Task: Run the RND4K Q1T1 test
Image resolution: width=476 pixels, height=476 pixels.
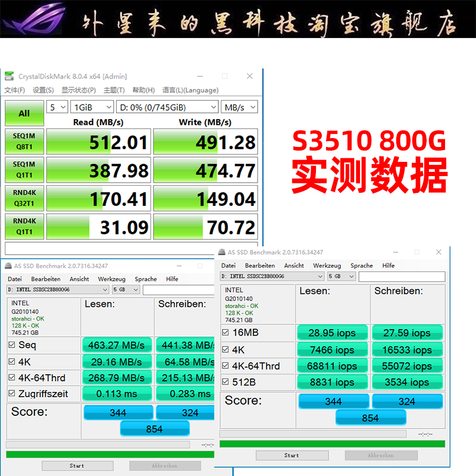Action: (24, 227)
